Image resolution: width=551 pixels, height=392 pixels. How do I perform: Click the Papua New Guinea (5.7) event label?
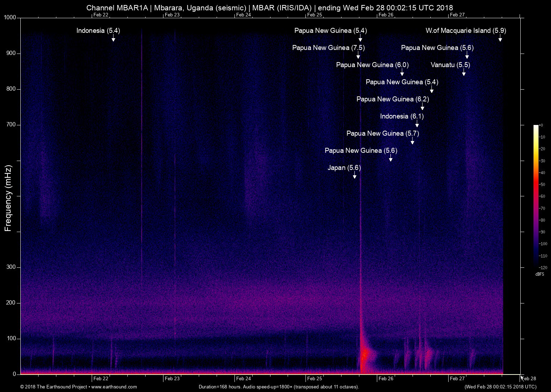click(x=383, y=134)
